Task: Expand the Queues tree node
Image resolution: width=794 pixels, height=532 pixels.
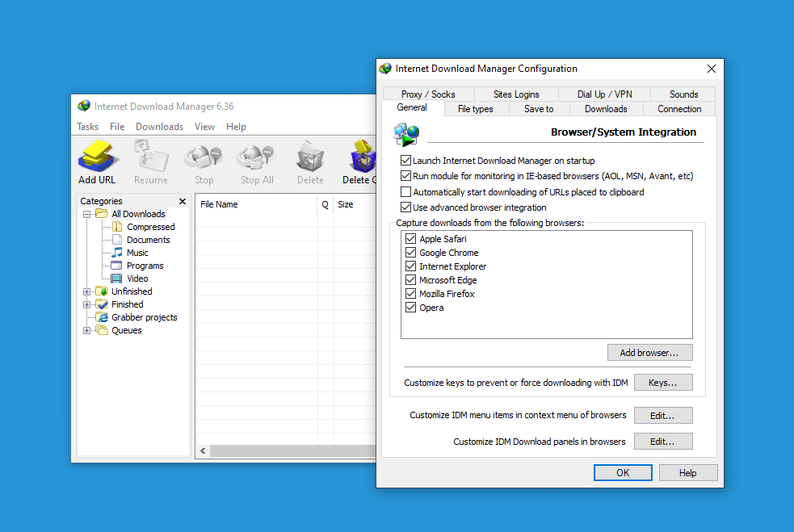Action: click(x=86, y=330)
